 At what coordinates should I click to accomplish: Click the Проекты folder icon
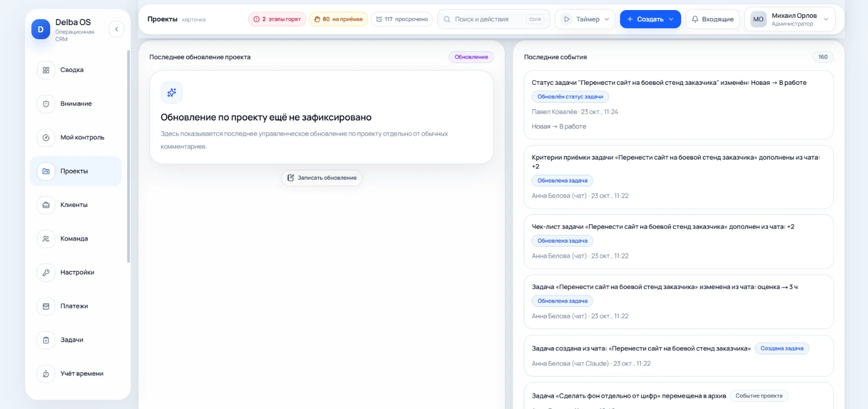[46, 171]
